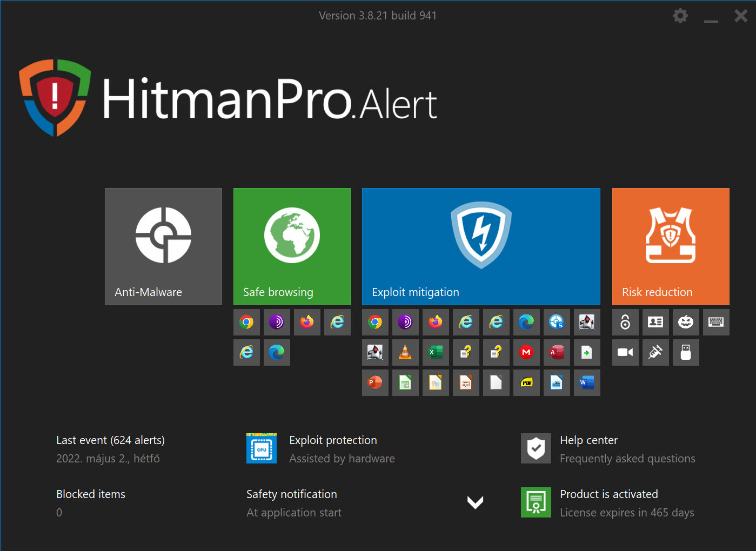Click the yellow PDF application icon
Image resolution: width=756 pixels, height=551 pixels.
pyautogui.click(x=526, y=382)
